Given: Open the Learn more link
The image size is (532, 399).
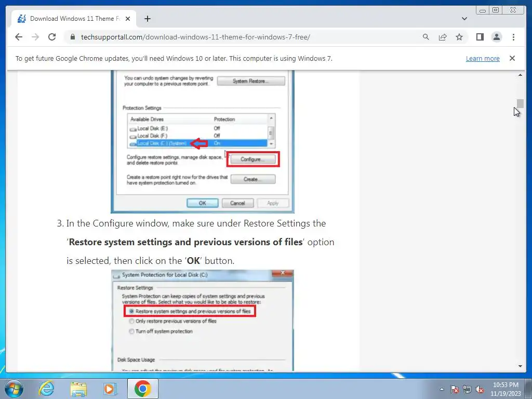Looking at the screenshot, I should [483, 58].
